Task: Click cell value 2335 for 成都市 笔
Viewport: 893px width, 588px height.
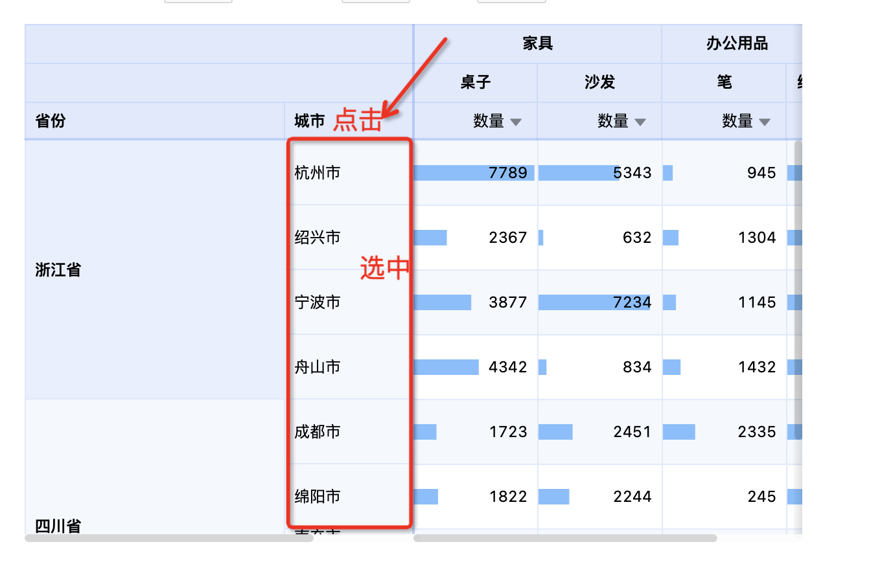Action: (757, 432)
